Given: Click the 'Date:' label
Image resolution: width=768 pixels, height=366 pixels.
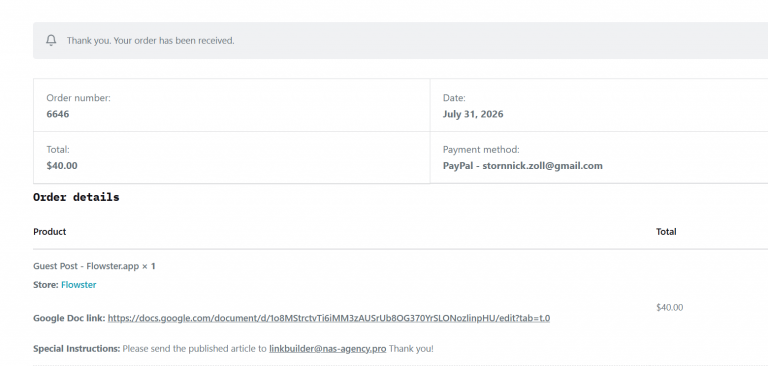Looking at the screenshot, I should click(454, 98).
